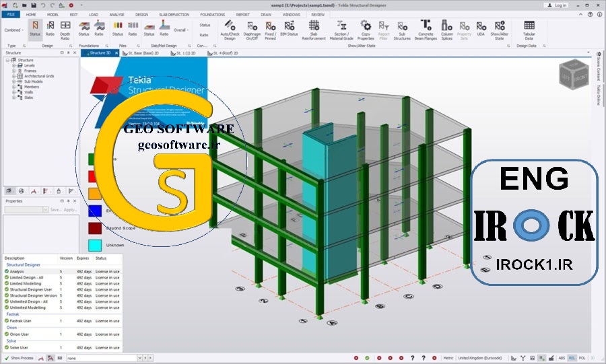Show Piles Status review
The height and width of the screenshot is (364, 606).
pos(117,30)
